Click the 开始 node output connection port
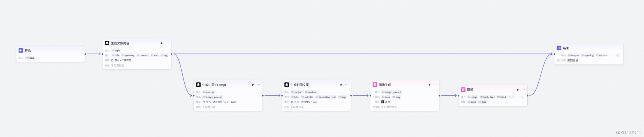 tap(85, 54)
